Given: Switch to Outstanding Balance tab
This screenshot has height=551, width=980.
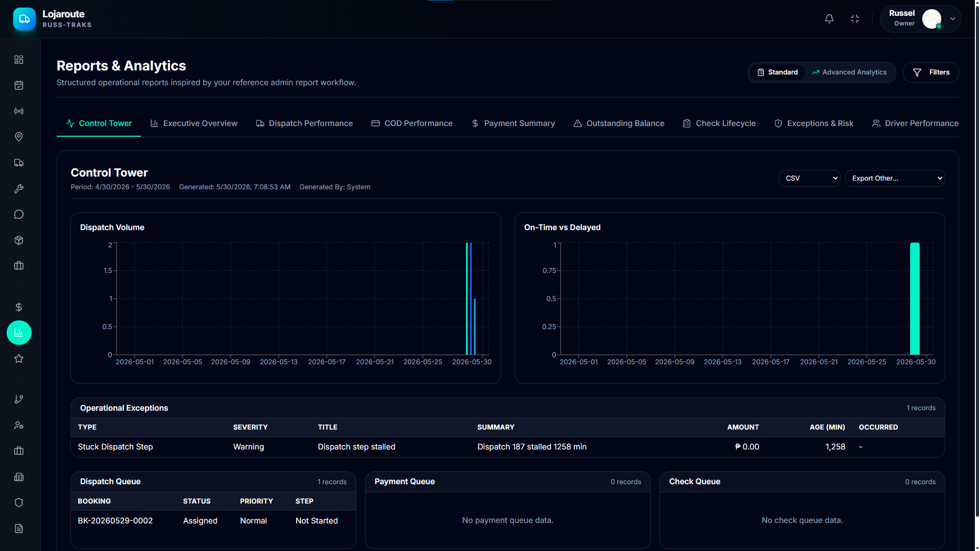Looking at the screenshot, I should 619,123.
